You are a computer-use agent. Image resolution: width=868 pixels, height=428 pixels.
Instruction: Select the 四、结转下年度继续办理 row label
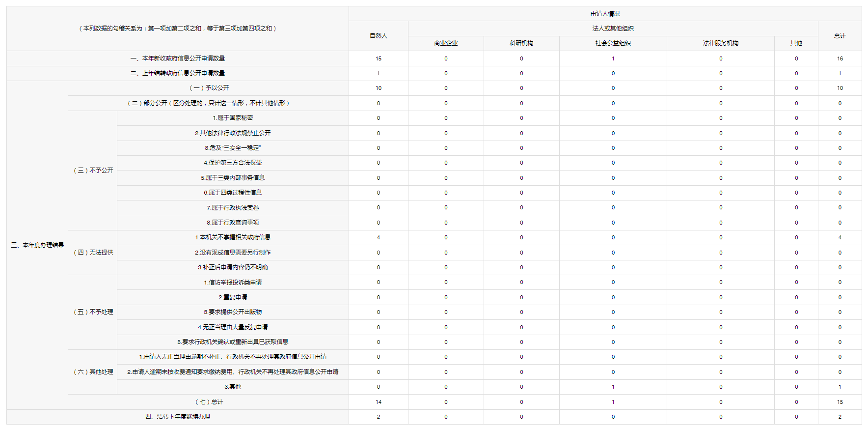178,417
